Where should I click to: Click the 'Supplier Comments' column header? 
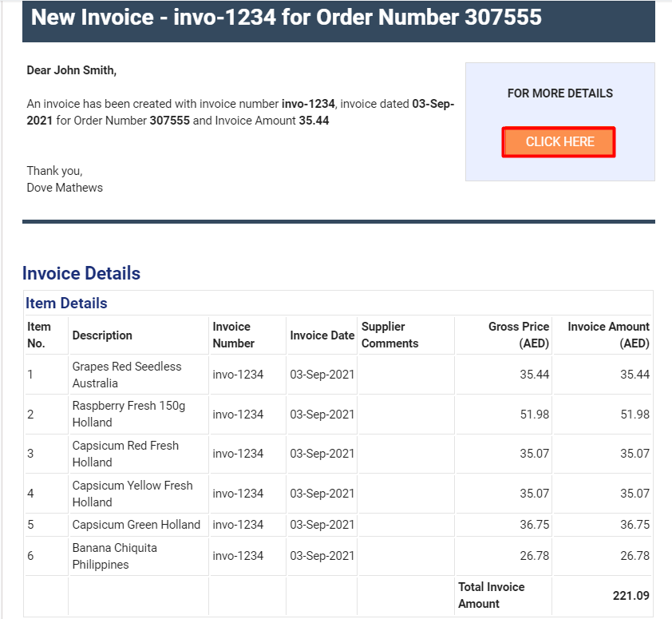pyautogui.click(x=390, y=335)
